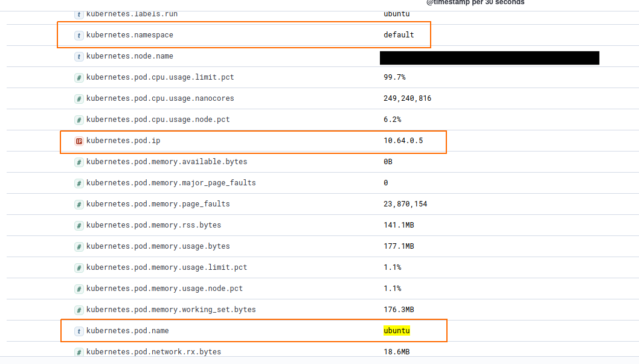Click the kubernetes.pod.memory.usage.bytes field name

point(158,247)
